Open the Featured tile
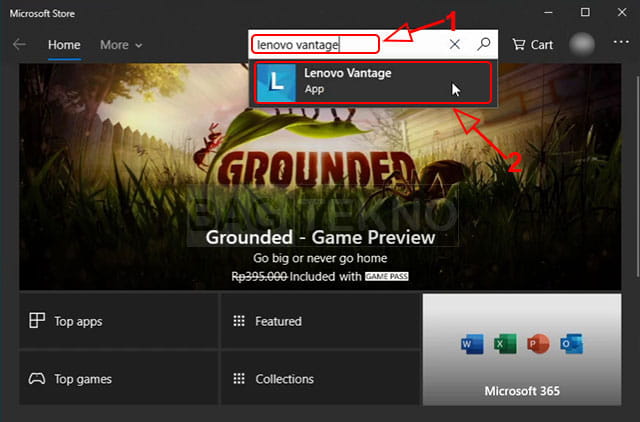 pyautogui.click(x=320, y=321)
